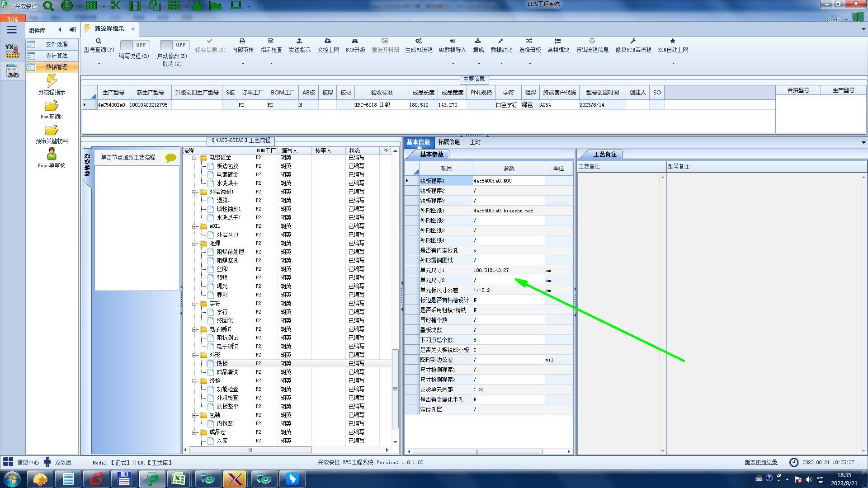Open Bom查询2 folder icon
Image resolution: width=868 pixels, height=488 pixels.
pos(52,106)
